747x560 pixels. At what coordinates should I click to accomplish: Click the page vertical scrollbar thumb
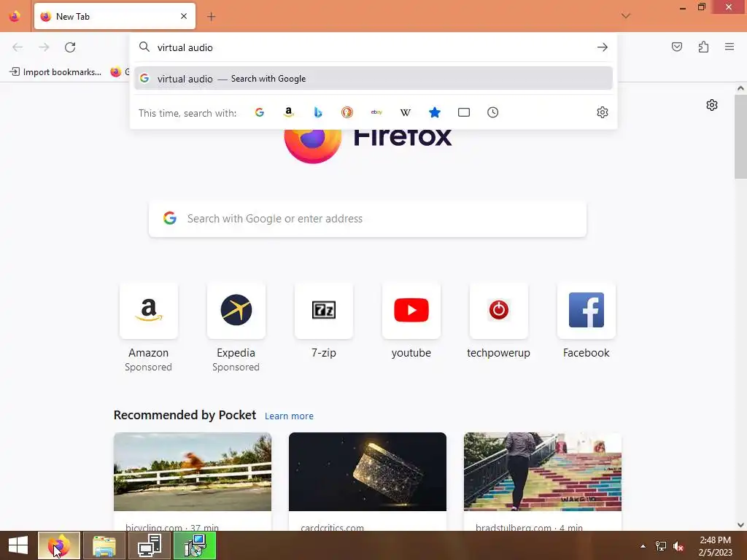740,136
